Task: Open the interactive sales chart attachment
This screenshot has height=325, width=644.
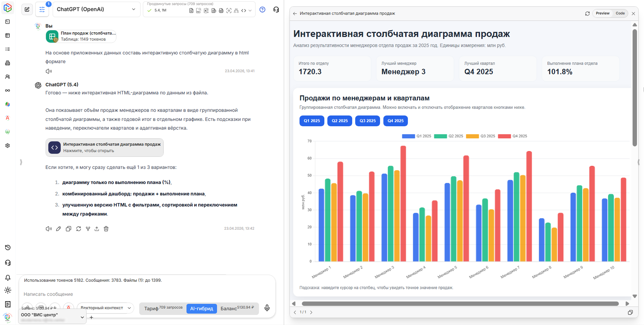Action: (104, 147)
